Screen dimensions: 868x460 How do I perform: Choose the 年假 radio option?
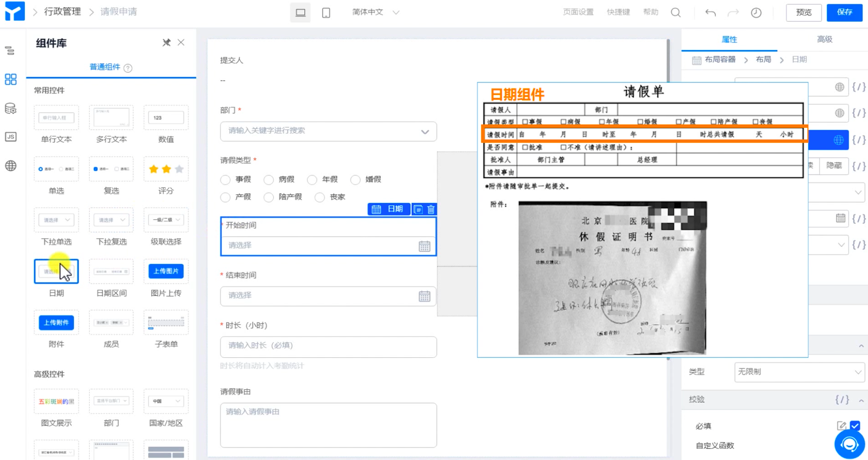[x=312, y=180]
